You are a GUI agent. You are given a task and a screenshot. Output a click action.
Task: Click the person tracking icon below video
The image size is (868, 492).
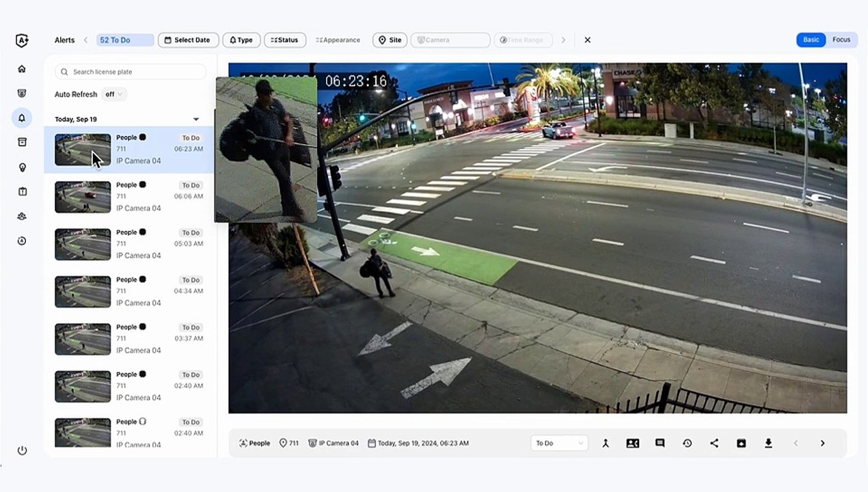[606, 443]
